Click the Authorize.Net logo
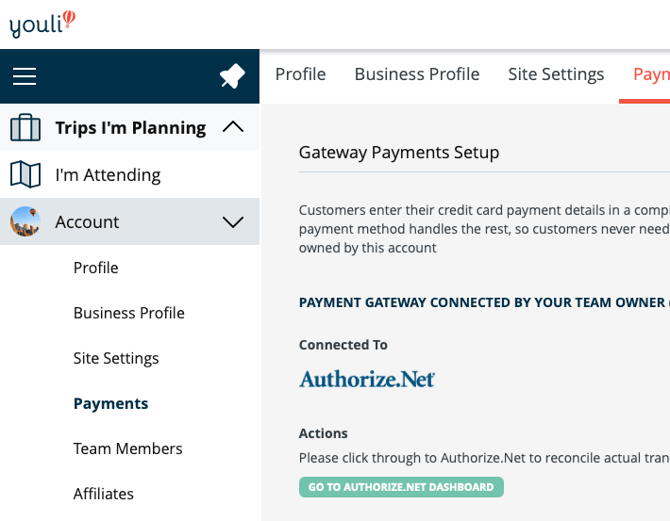The image size is (670, 521). pyautogui.click(x=367, y=379)
